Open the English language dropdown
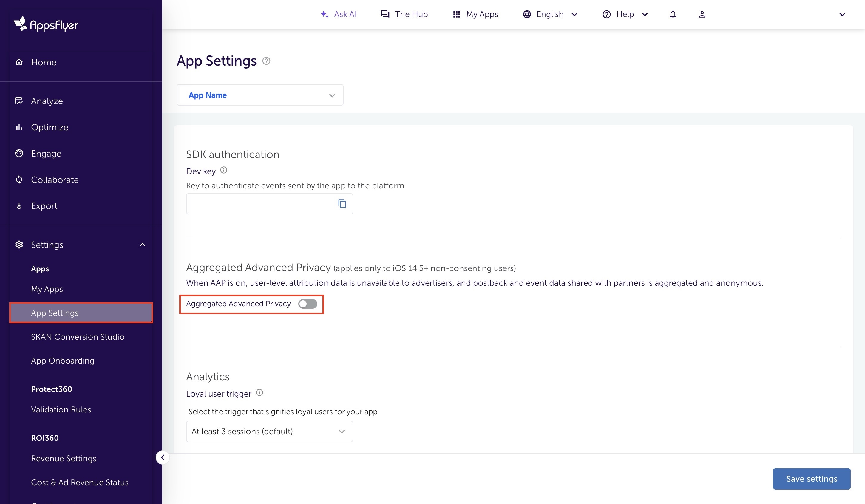 tap(550, 14)
